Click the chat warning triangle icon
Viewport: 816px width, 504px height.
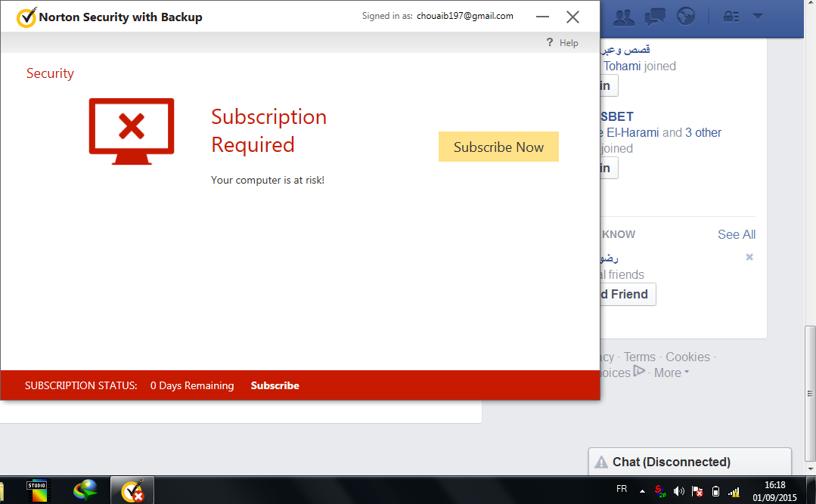point(601,462)
